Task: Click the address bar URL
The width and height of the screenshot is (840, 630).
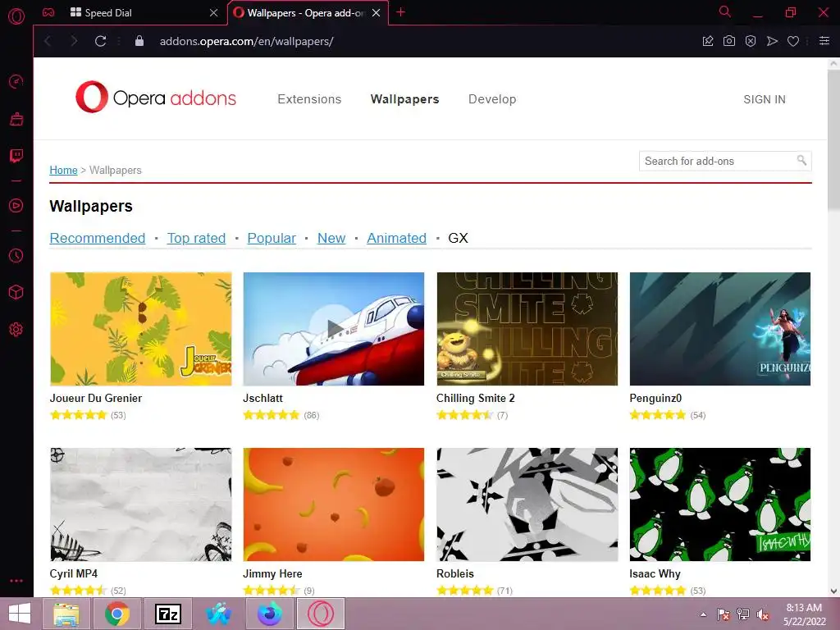Action: point(246,41)
